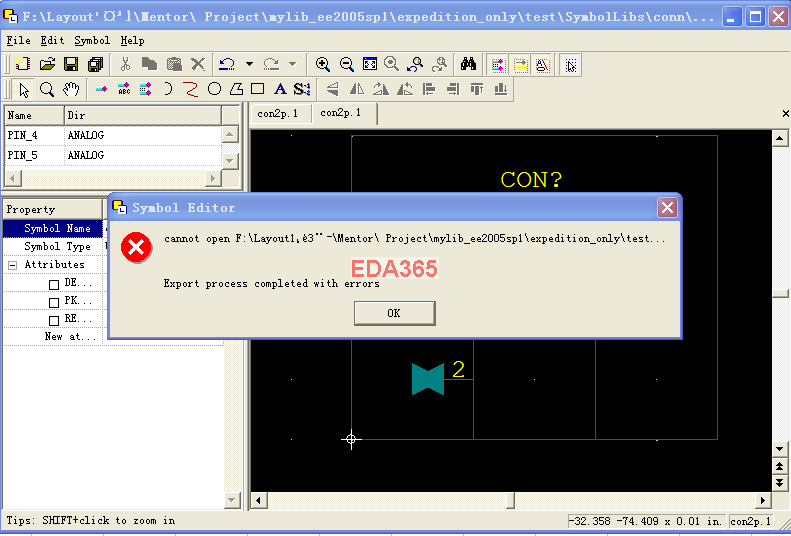Click the canvas horizontal scrollbar right arrow
The image size is (791, 536).
(x=763, y=501)
